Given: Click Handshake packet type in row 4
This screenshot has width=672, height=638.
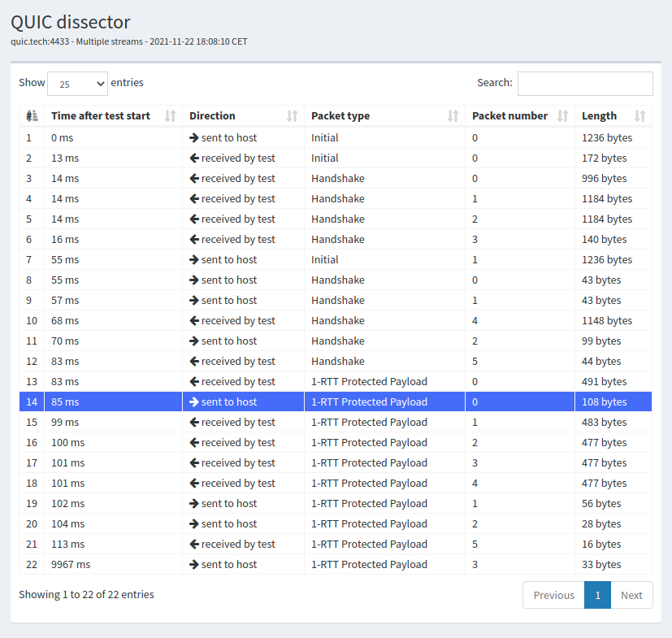Looking at the screenshot, I should pyautogui.click(x=338, y=199).
